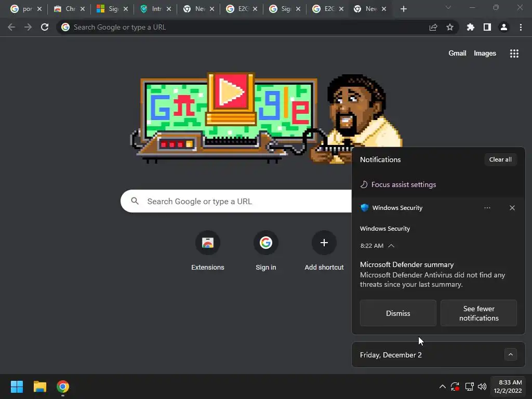
Task: Collapse the calendar chevron for Friday, December 2
Action: tap(511, 354)
